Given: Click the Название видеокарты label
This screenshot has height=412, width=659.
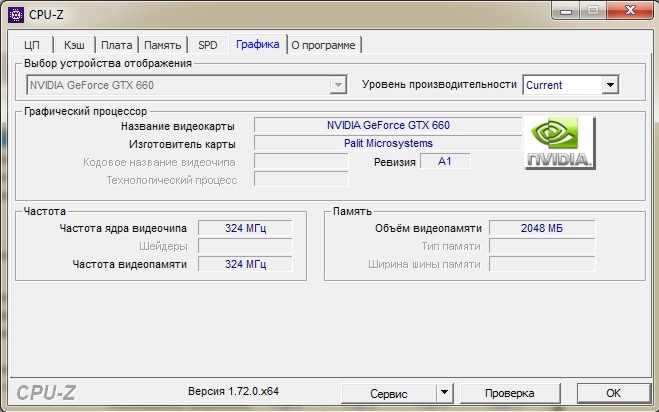Looking at the screenshot, I should [x=178, y=126].
